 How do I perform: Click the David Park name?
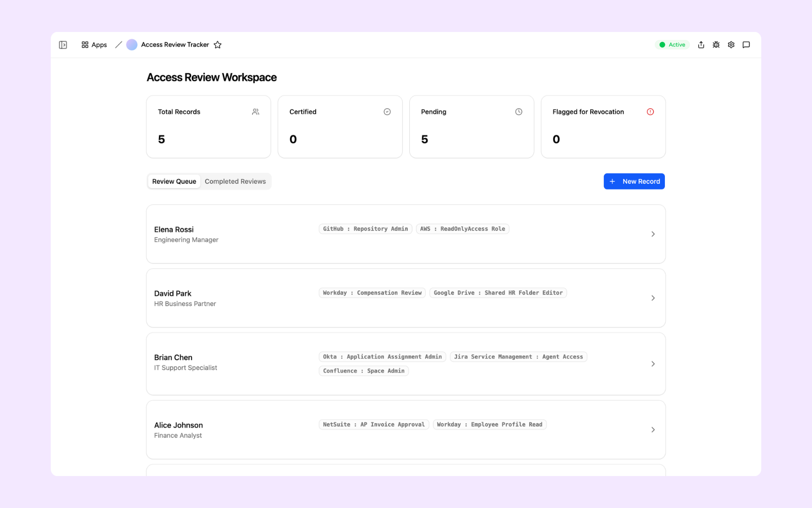[x=173, y=294]
